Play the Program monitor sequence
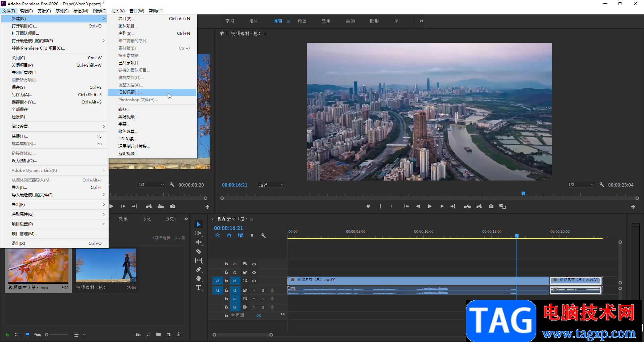 [x=429, y=206]
